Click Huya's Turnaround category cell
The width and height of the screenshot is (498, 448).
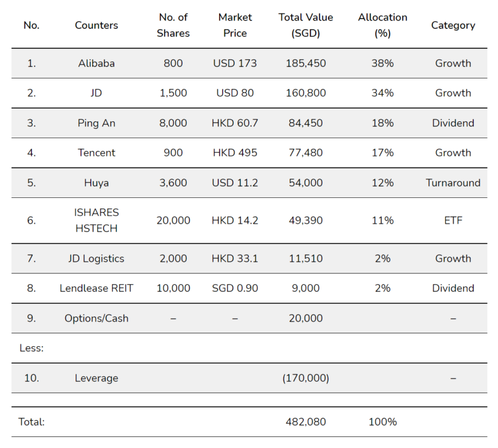(453, 183)
